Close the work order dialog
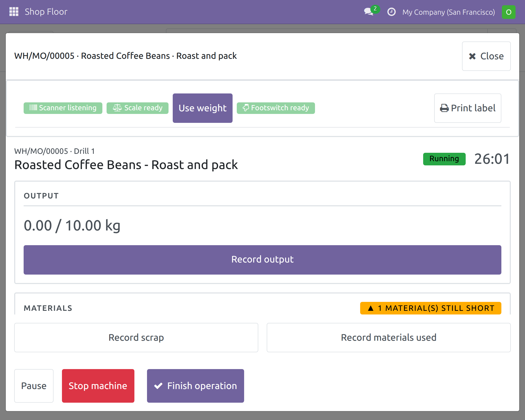This screenshot has width=525, height=420. [x=486, y=56]
